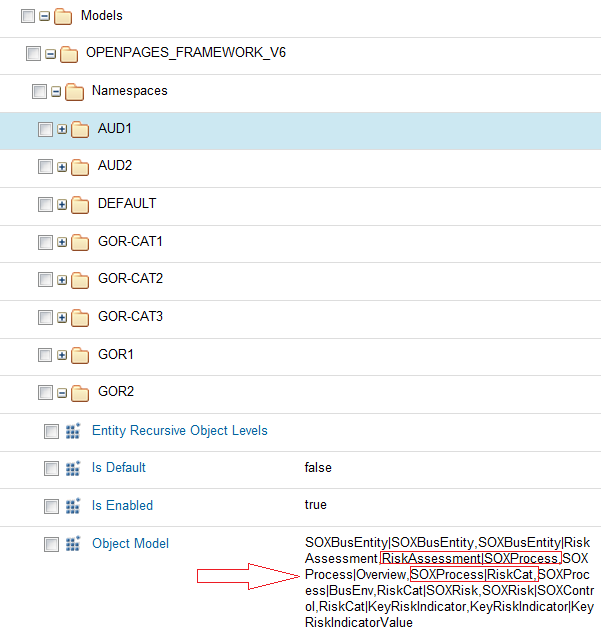
Task: Click the Models folder icon
Action: tap(63, 17)
